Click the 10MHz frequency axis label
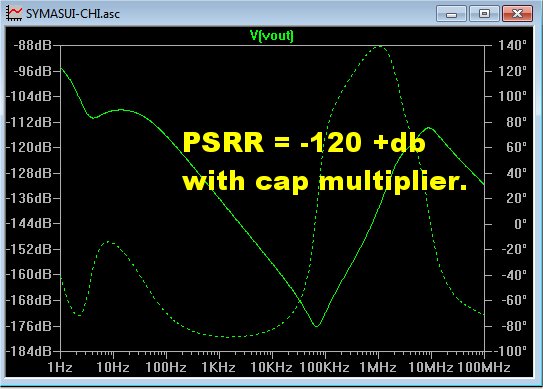 pos(431,368)
